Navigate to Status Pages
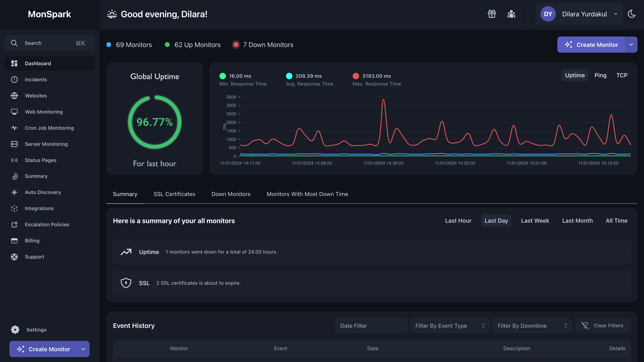 [x=41, y=160]
